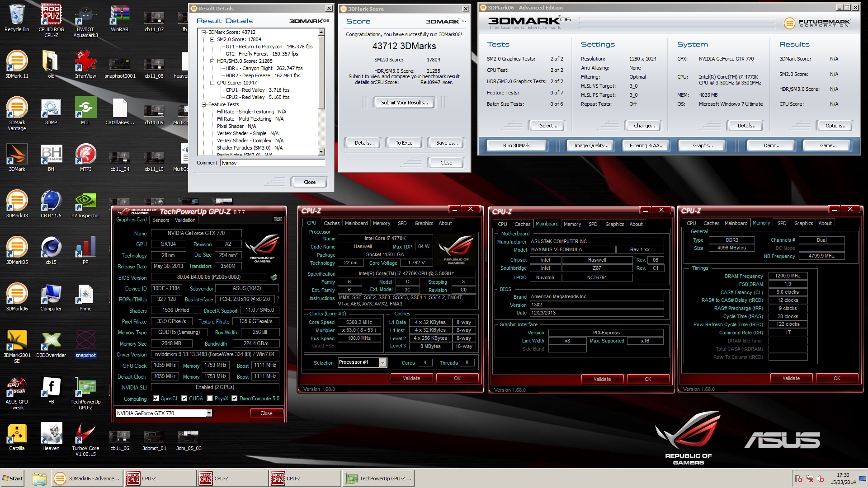Click Filtering & AA button
This screenshot has width=868, height=488.
coord(646,145)
